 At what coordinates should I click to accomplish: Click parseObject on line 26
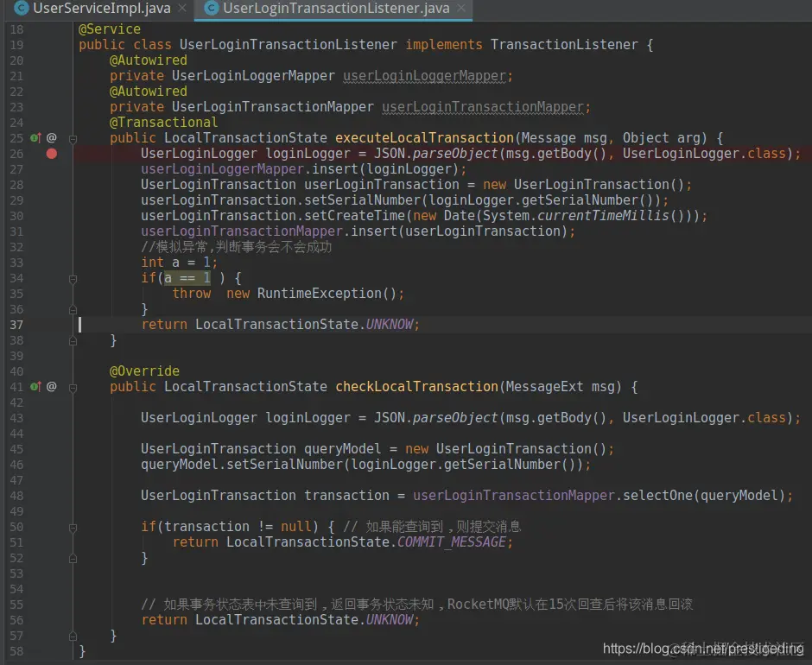click(x=454, y=154)
